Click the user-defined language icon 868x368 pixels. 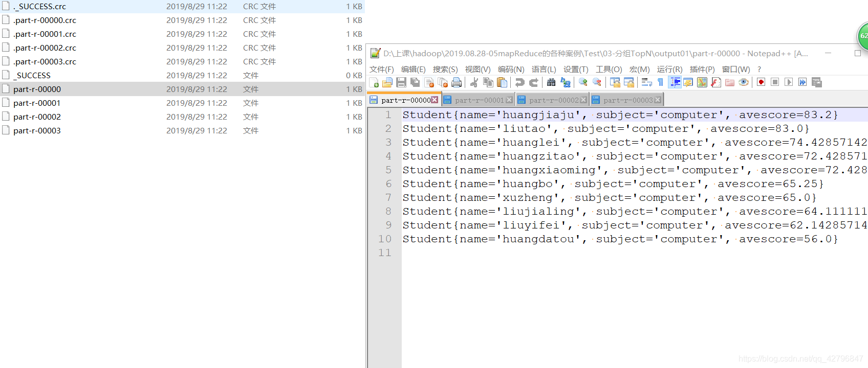[x=688, y=82]
